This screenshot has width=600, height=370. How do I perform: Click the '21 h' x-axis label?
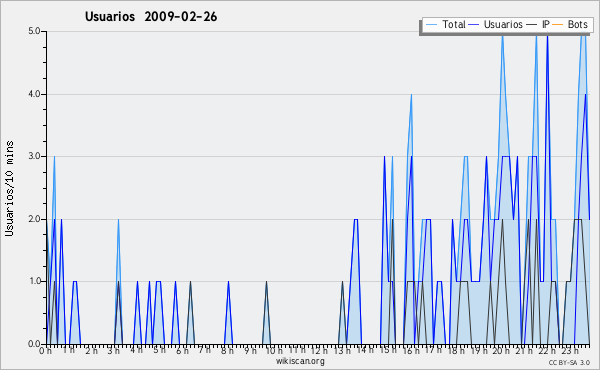pyautogui.click(x=524, y=351)
